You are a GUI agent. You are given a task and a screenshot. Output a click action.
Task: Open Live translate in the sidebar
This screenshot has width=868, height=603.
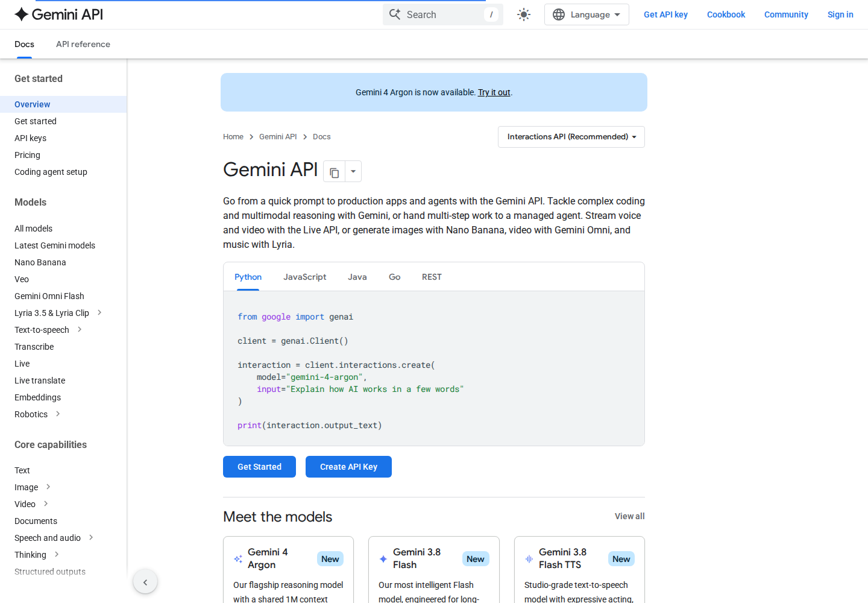pyautogui.click(x=40, y=380)
